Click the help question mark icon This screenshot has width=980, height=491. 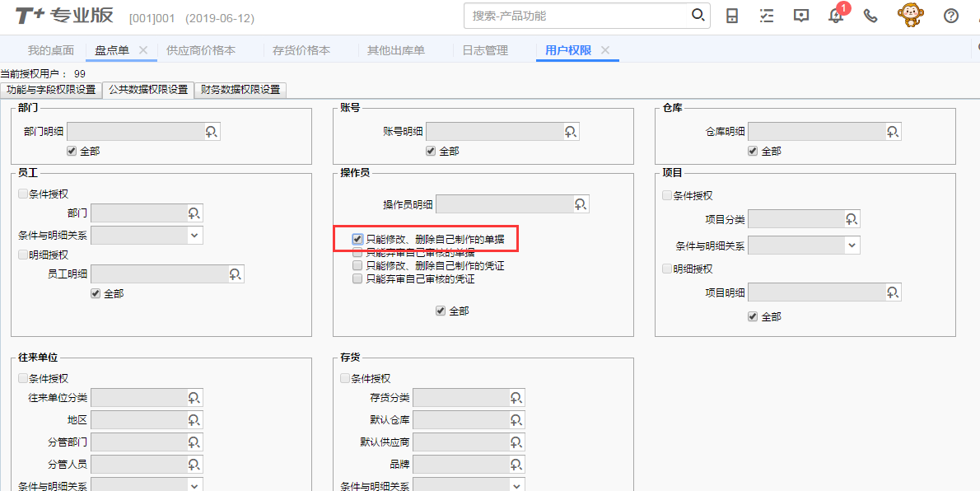(x=951, y=16)
